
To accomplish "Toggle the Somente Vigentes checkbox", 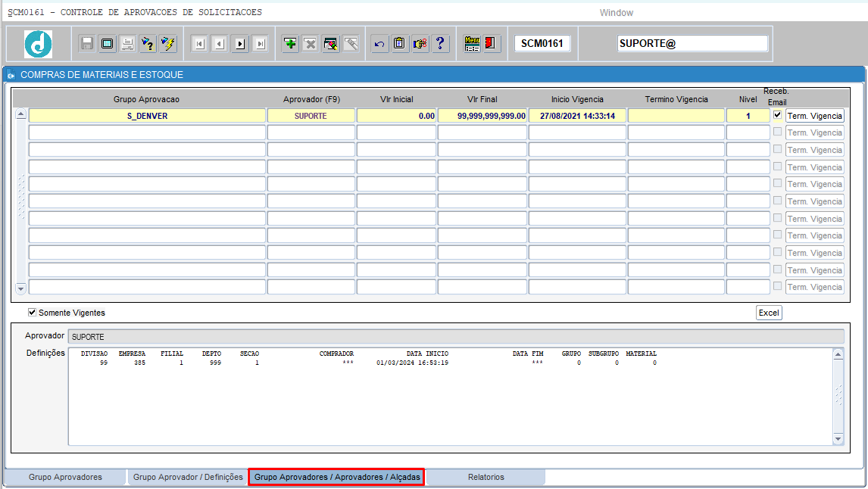I will click(x=32, y=313).
